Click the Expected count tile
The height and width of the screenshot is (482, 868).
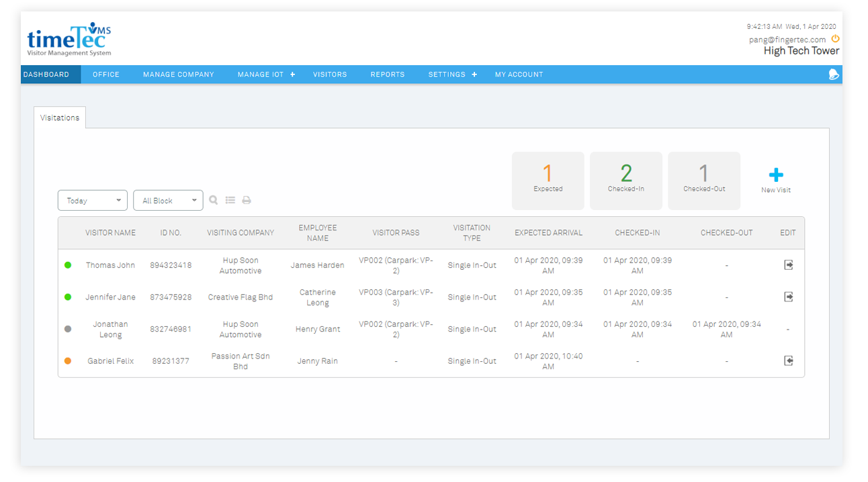(548, 180)
